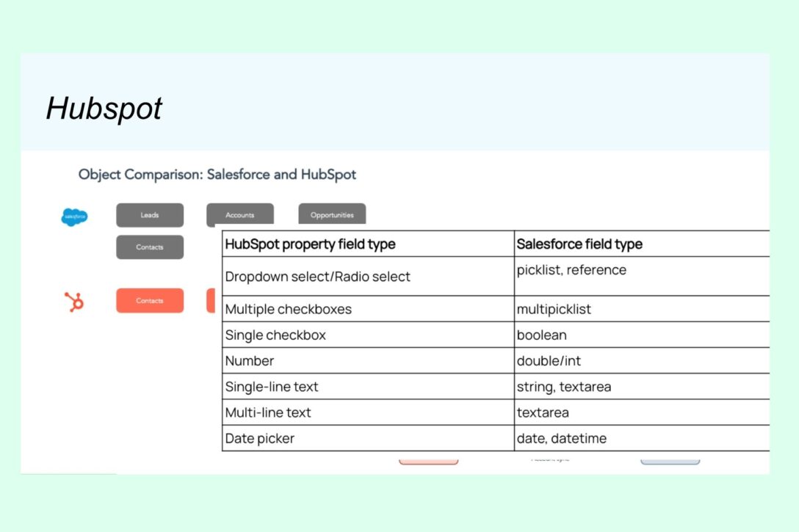The height and width of the screenshot is (532, 799).
Task: Click the Hubspot slide title
Action: point(104,109)
